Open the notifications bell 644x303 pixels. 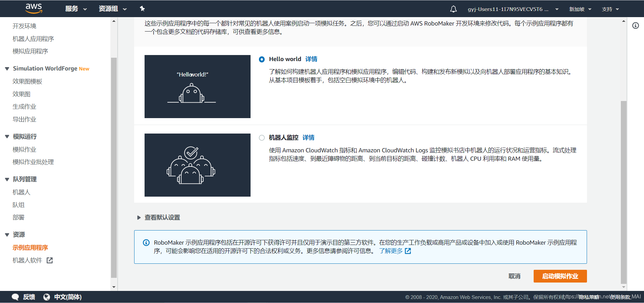click(x=453, y=9)
